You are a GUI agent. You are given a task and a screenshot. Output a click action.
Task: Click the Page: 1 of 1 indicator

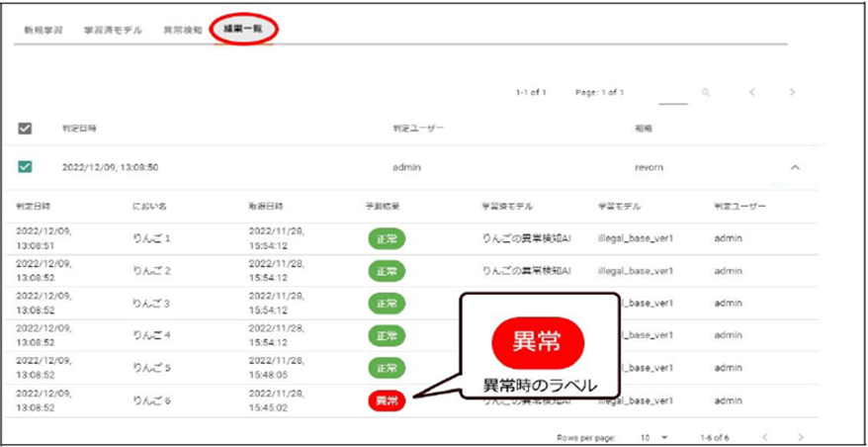point(599,93)
